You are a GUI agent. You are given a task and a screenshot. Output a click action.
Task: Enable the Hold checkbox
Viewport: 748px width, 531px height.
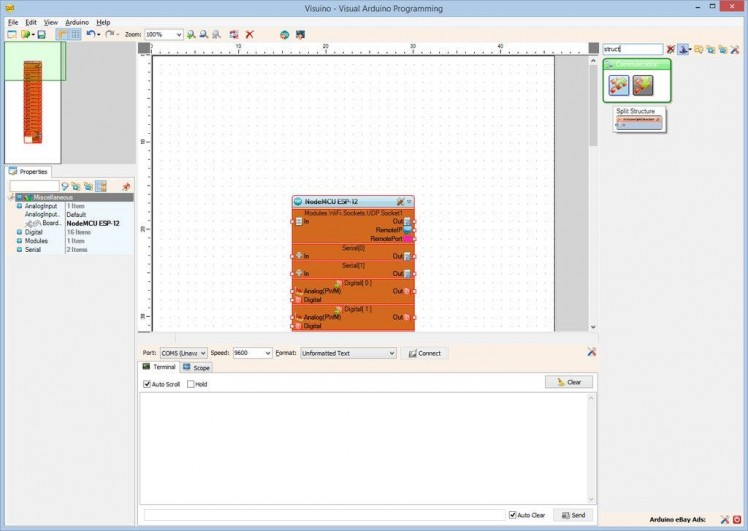pos(191,384)
